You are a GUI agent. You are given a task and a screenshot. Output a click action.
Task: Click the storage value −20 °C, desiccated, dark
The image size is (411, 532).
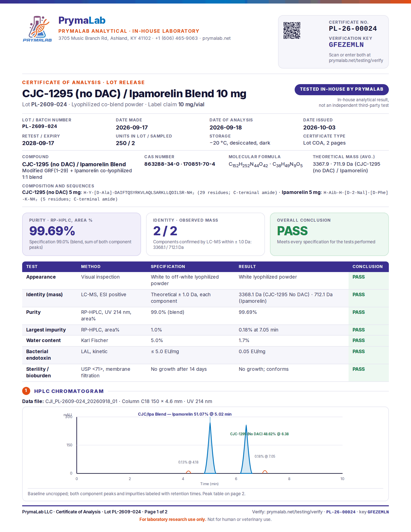point(240,143)
